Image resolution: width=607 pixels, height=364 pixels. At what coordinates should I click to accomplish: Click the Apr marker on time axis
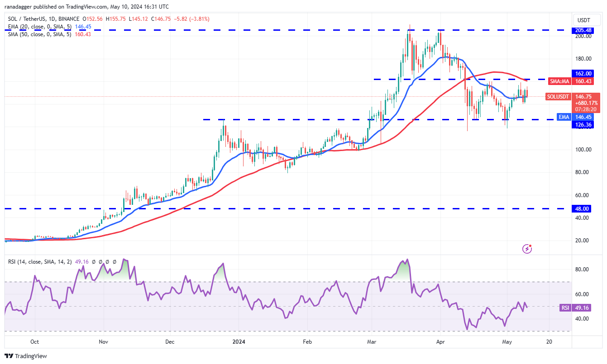(440, 342)
